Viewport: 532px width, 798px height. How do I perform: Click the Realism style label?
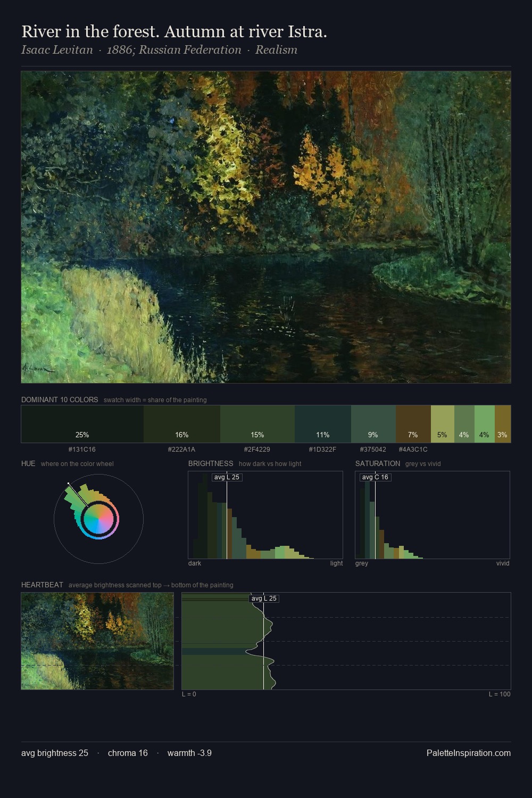click(x=276, y=50)
